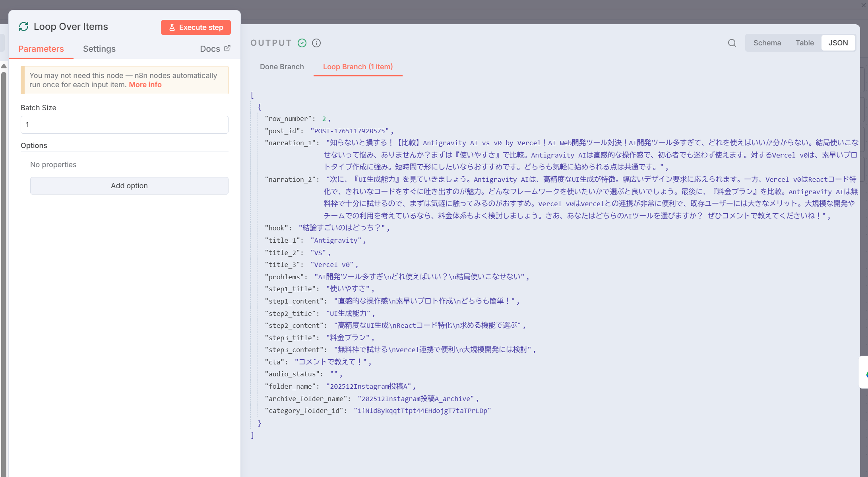Click the scroll-up arrow beside parameters panel
The height and width of the screenshot is (477, 868).
pos(4,66)
